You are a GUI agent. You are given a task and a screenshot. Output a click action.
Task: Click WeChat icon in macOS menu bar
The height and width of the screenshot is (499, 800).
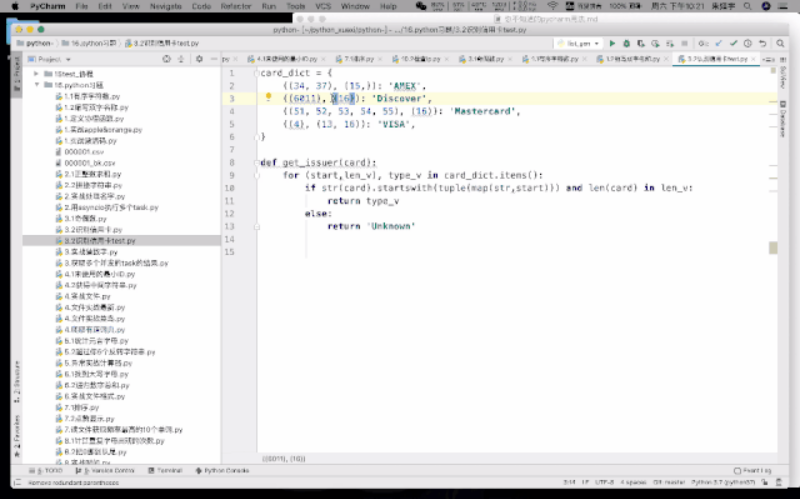point(421,6)
